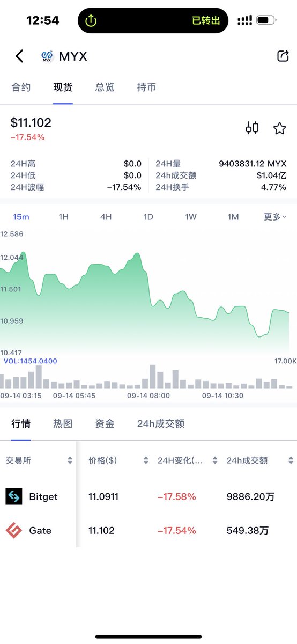Sort by 24H change column arrows
297x644 pixels.
pyautogui.click(x=215, y=460)
